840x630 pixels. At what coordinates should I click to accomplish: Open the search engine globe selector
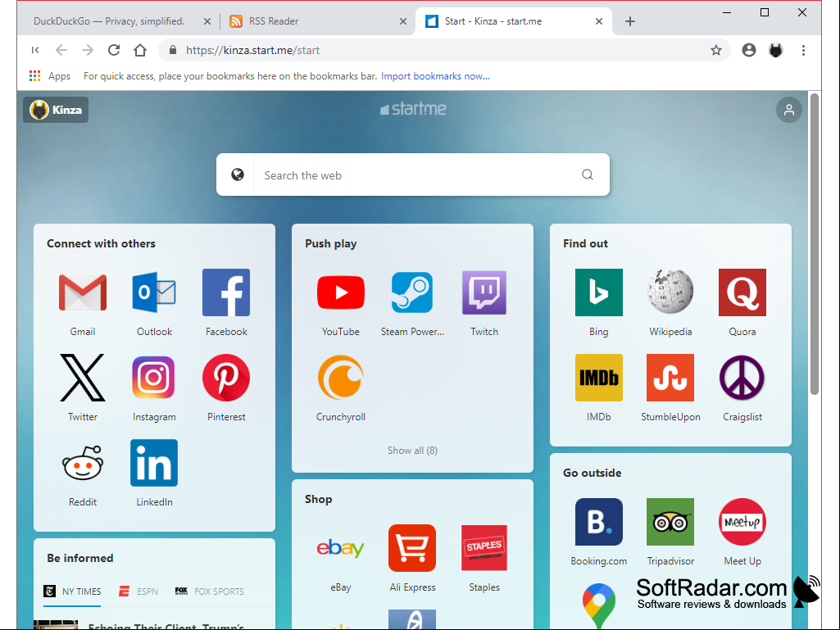coord(238,174)
